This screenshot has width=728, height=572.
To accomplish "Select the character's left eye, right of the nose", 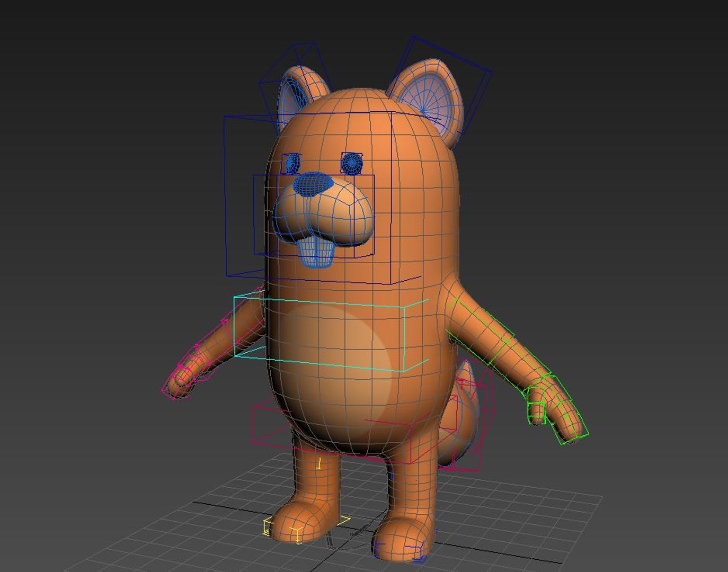I will 351,163.
